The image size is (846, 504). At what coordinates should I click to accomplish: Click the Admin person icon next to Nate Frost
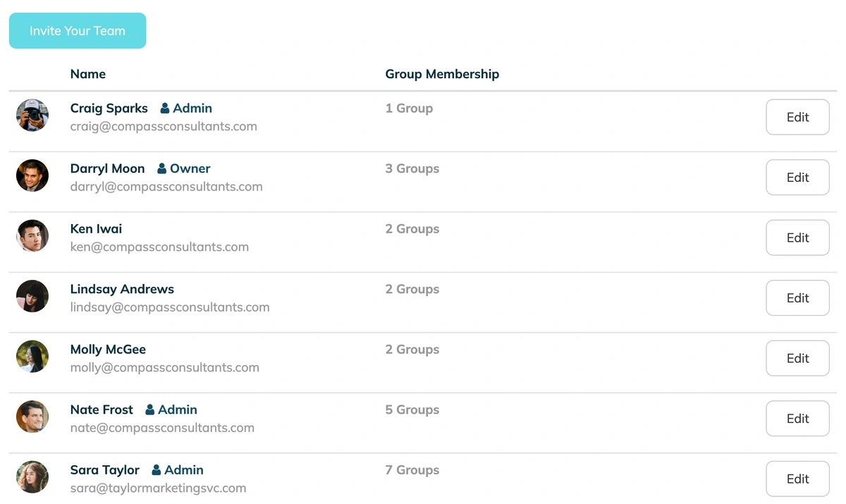[x=150, y=410]
